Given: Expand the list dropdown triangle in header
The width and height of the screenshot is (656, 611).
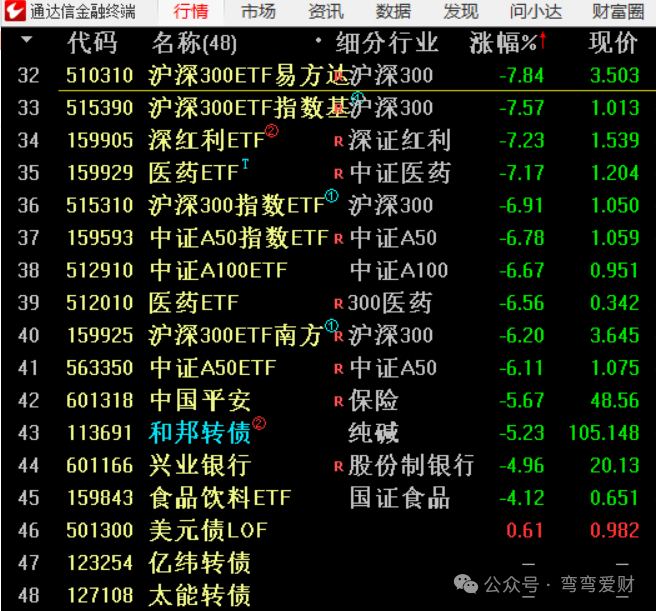Looking at the screenshot, I should 27,40.
